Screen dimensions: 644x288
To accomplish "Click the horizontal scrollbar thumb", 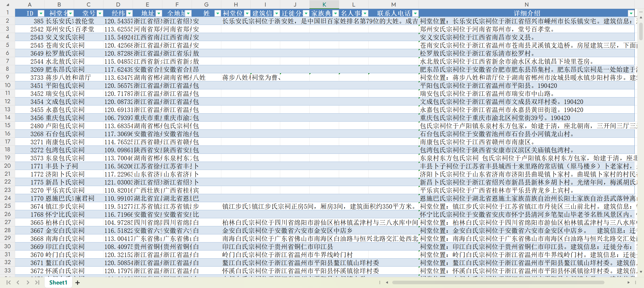I will [498, 282].
